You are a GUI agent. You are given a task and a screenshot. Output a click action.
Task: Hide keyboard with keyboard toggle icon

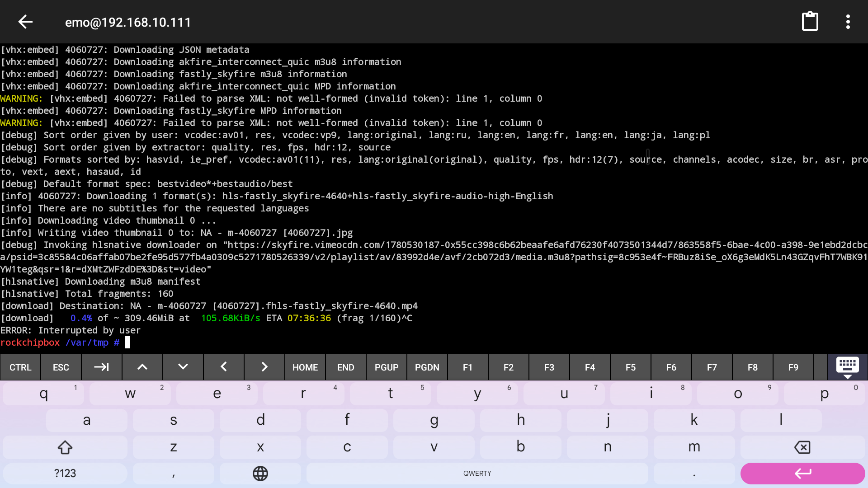coord(848,367)
